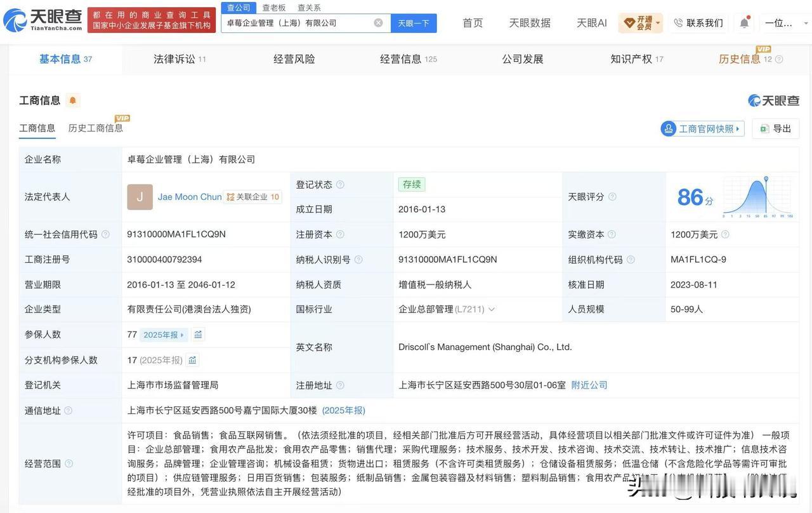812x513 pixels.
Task: Click the help icon next to 注册地址
Action: pos(340,385)
